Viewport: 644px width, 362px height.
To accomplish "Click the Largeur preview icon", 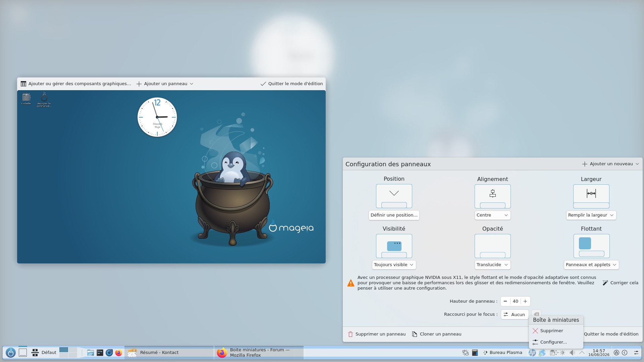I will [x=591, y=196].
